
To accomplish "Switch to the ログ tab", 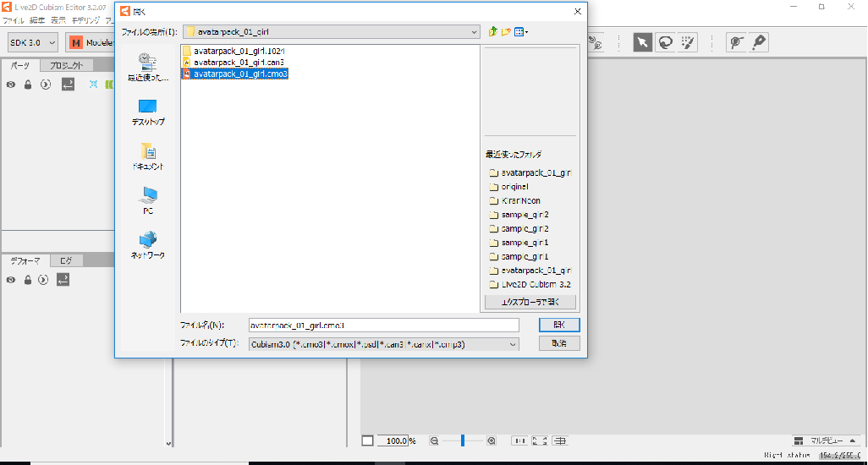I will [x=66, y=261].
